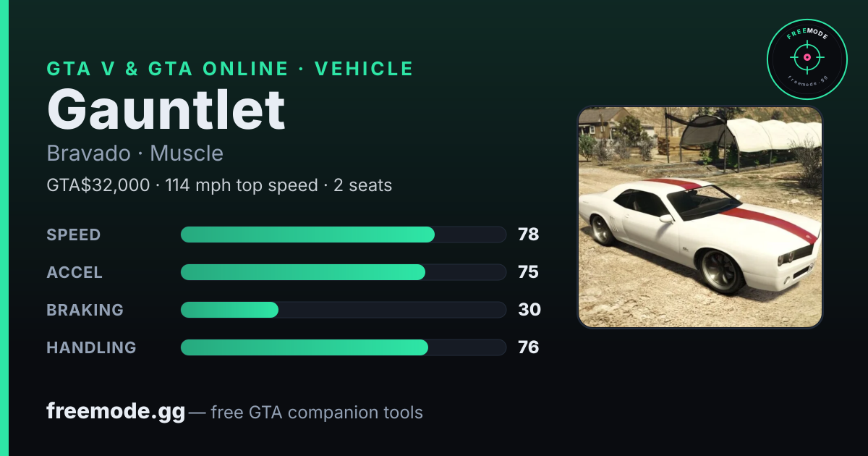Click the HANDLING label
This screenshot has width=868, height=456.
point(91,347)
